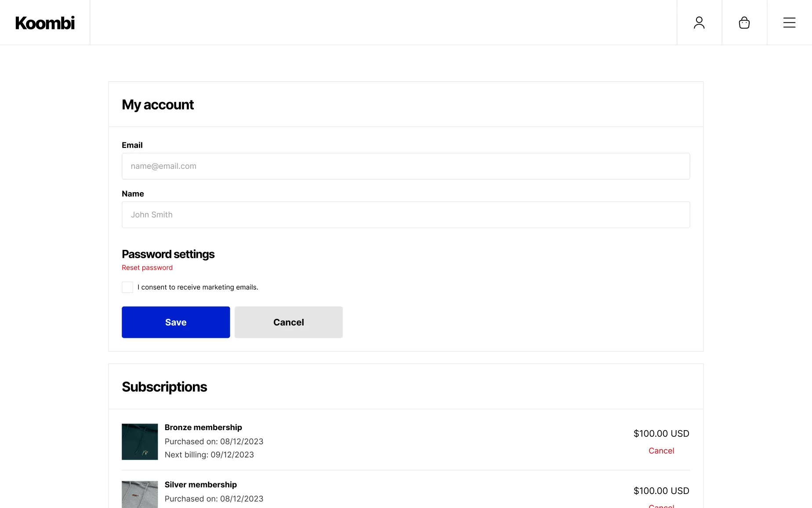Click the Bronze membership title

[x=203, y=427]
